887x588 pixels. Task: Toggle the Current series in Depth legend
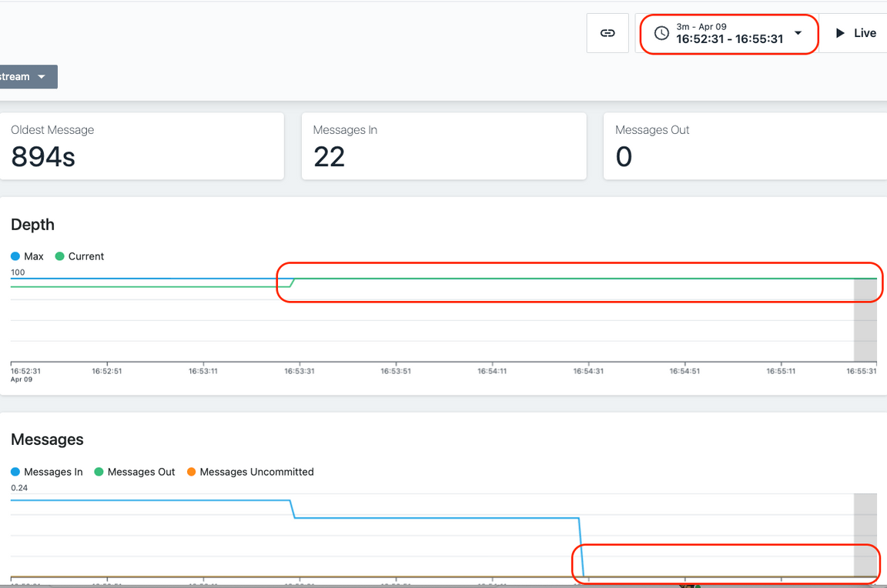(x=80, y=256)
